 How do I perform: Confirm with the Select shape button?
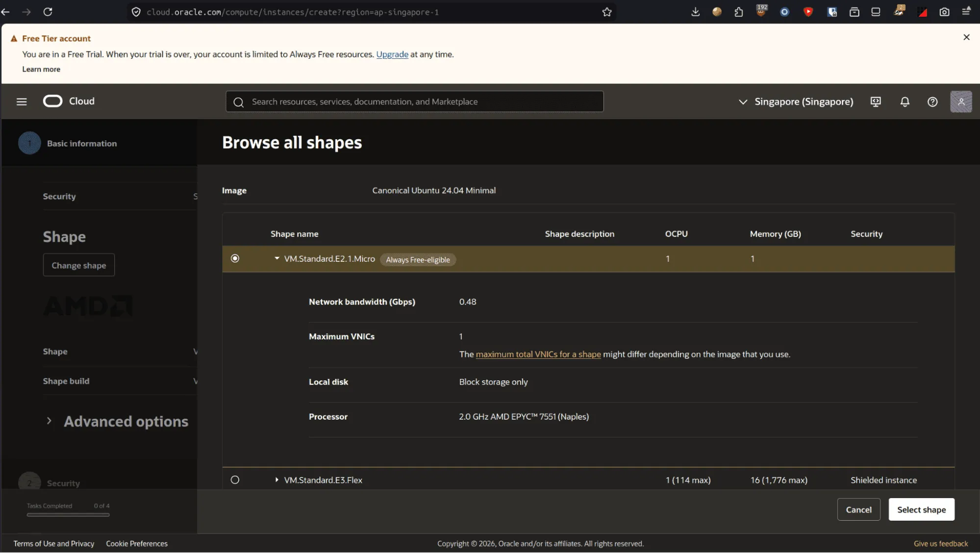pyautogui.click(x=921, y=509)
